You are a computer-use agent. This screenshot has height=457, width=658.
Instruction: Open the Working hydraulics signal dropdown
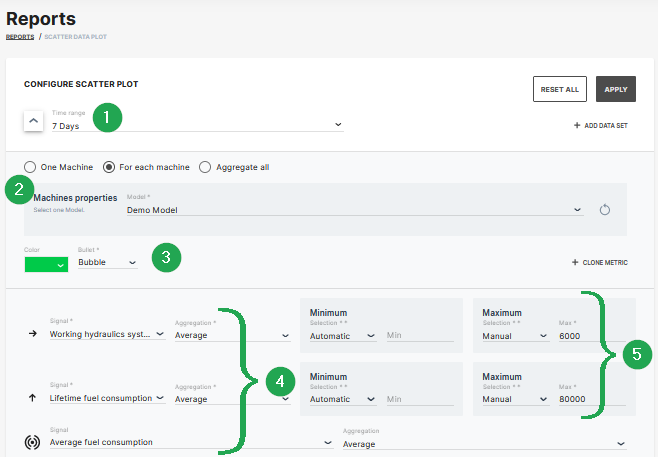(x=107, y=335)
